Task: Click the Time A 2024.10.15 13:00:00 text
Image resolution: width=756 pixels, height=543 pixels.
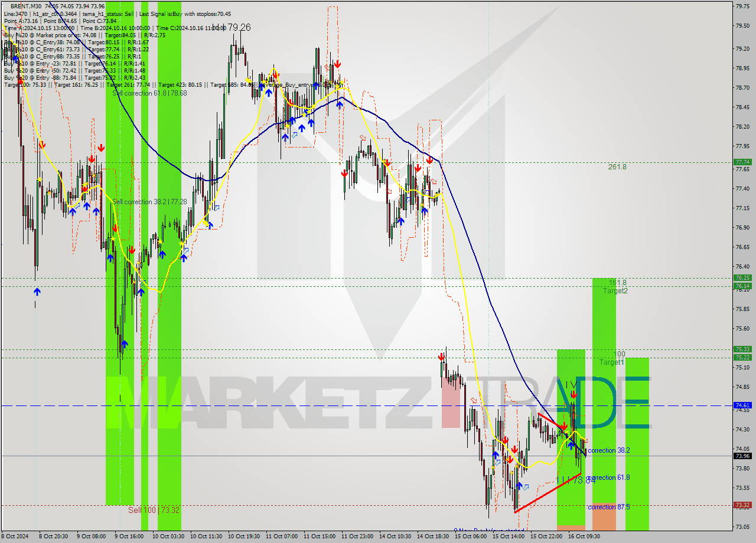Action: click(39, 28)
